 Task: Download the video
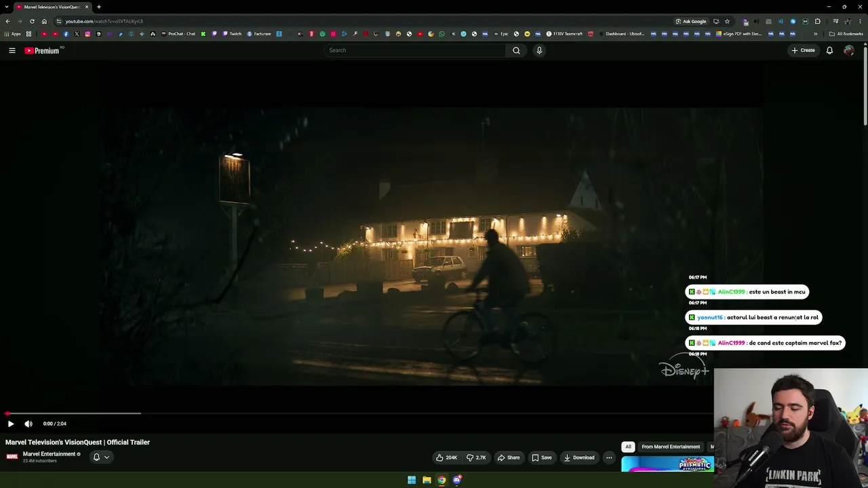tap(579, 457)
